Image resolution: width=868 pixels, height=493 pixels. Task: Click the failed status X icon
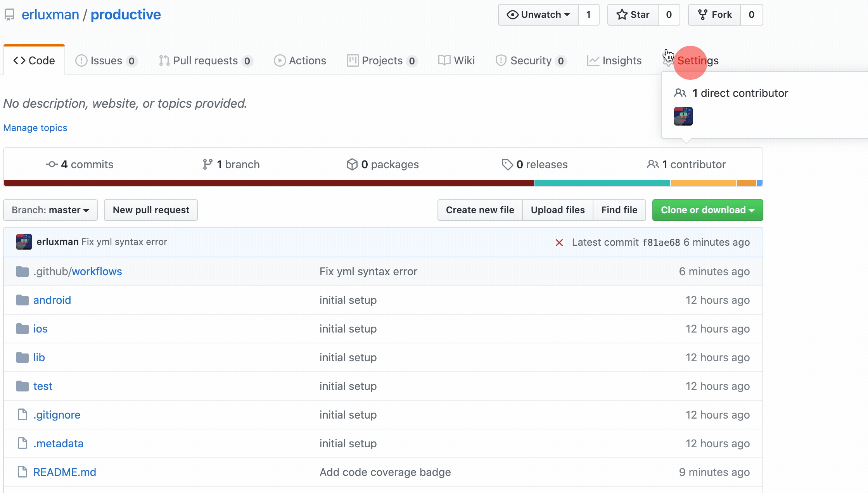(559, 243)
